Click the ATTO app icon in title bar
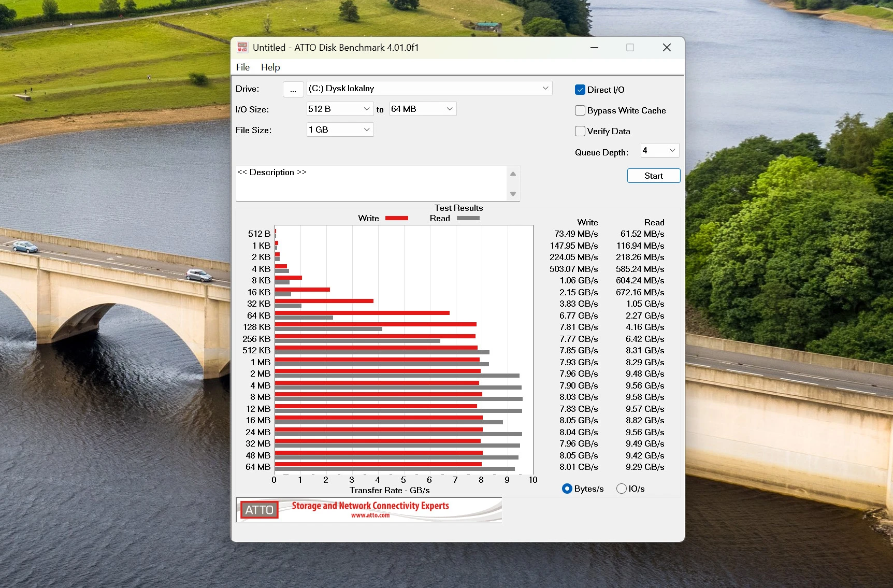The image size is (893, 588). pyautogui.click(x=242, y=48)
